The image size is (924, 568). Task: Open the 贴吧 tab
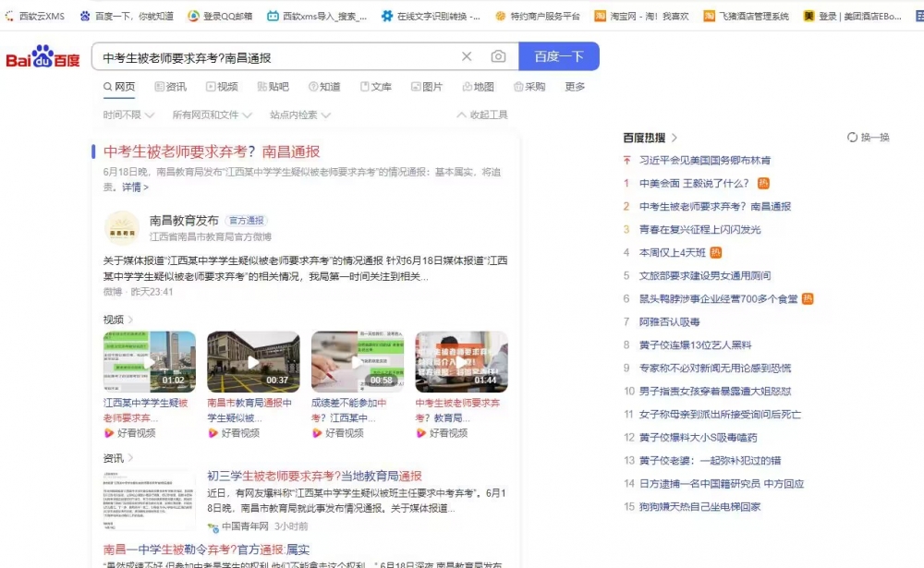coord(273,87)
